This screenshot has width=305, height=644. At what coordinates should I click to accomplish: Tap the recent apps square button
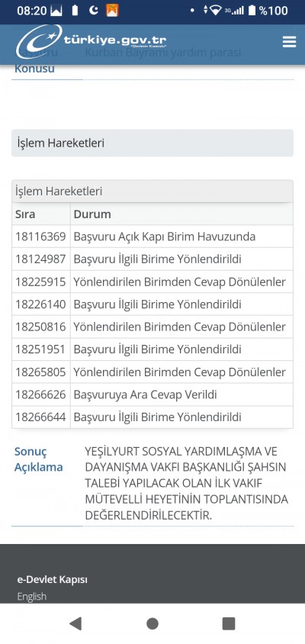[229, 623]
